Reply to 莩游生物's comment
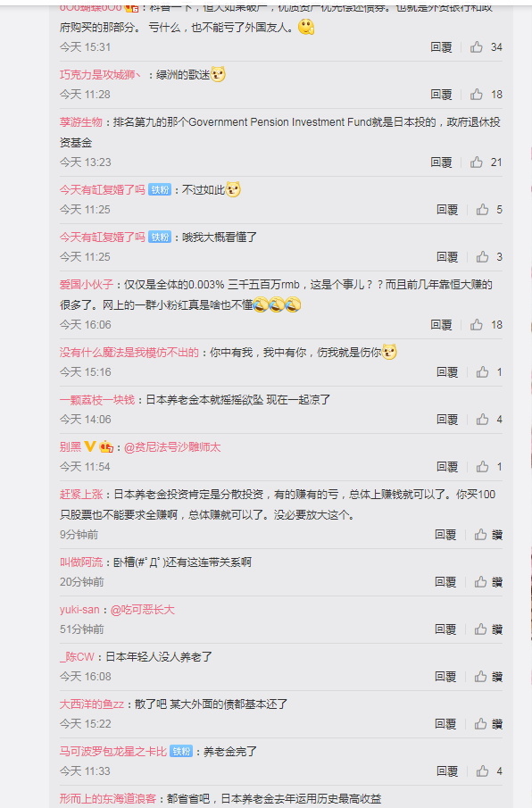 (441, 162)
